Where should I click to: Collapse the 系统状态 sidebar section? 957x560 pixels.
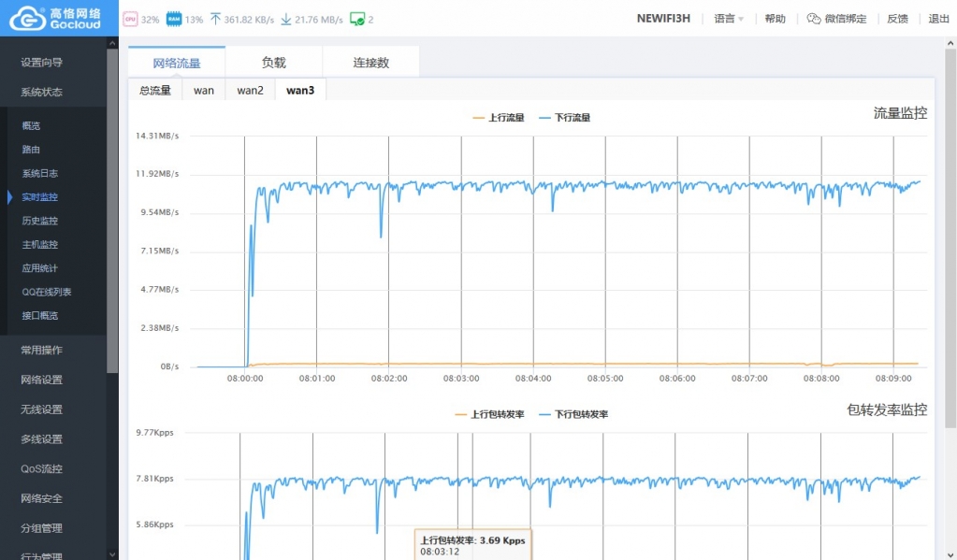click(x=41, y=93)
